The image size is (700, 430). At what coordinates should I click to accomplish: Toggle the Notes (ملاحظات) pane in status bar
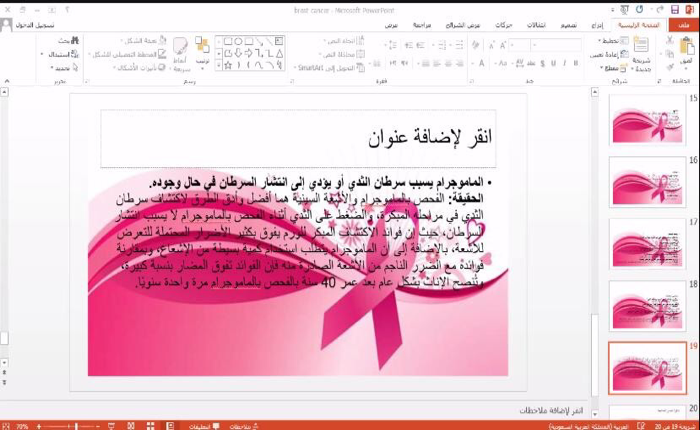pos(243,425)
